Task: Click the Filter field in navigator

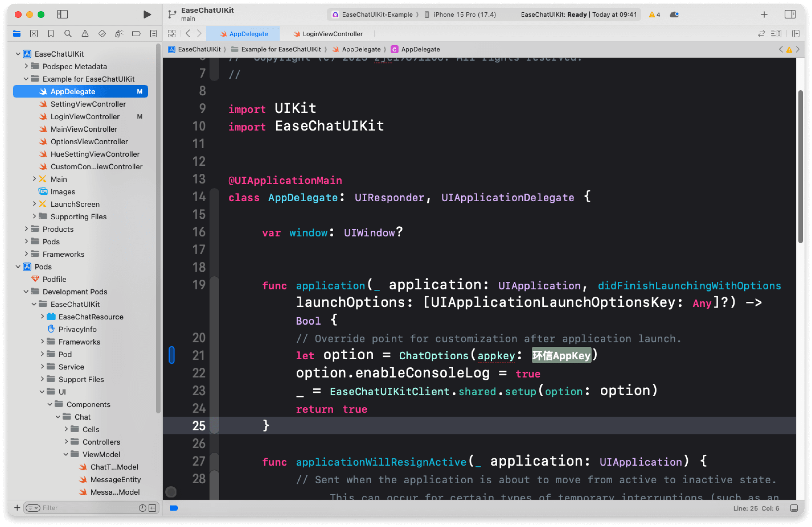Action: point(85,508)
